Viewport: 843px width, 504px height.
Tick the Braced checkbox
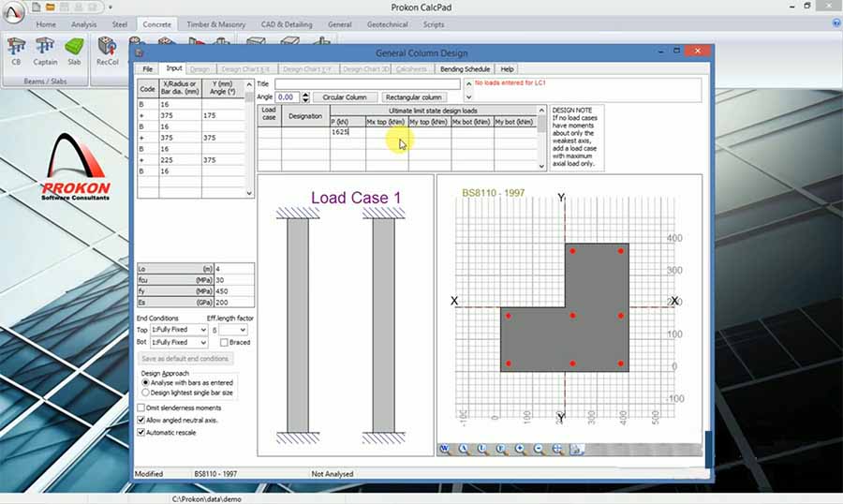click(224, 342)
